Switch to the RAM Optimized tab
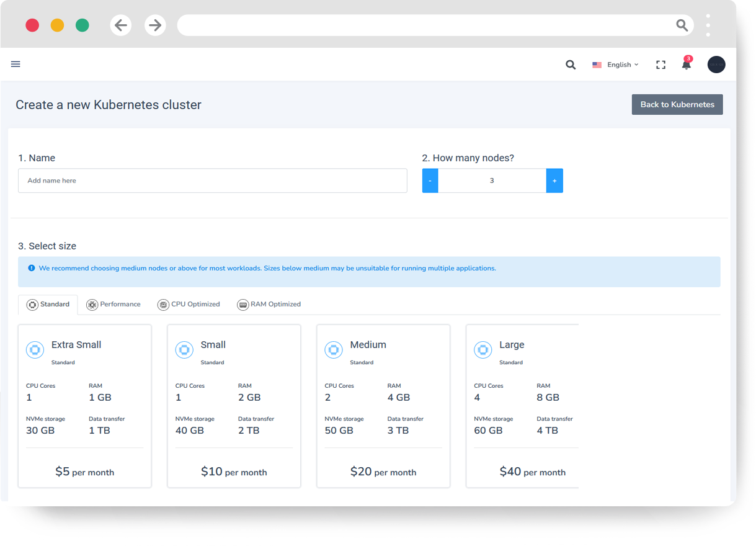 coord(269,304)
